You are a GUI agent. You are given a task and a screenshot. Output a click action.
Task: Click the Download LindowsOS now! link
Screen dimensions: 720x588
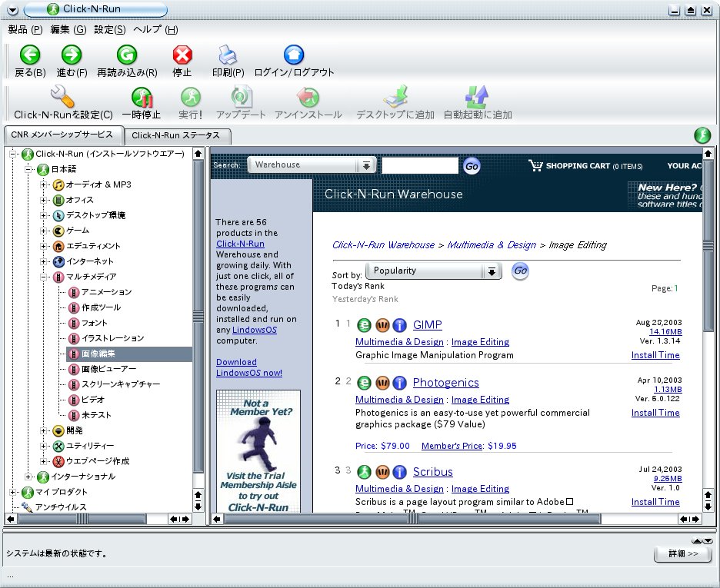[x=249, y=367]
